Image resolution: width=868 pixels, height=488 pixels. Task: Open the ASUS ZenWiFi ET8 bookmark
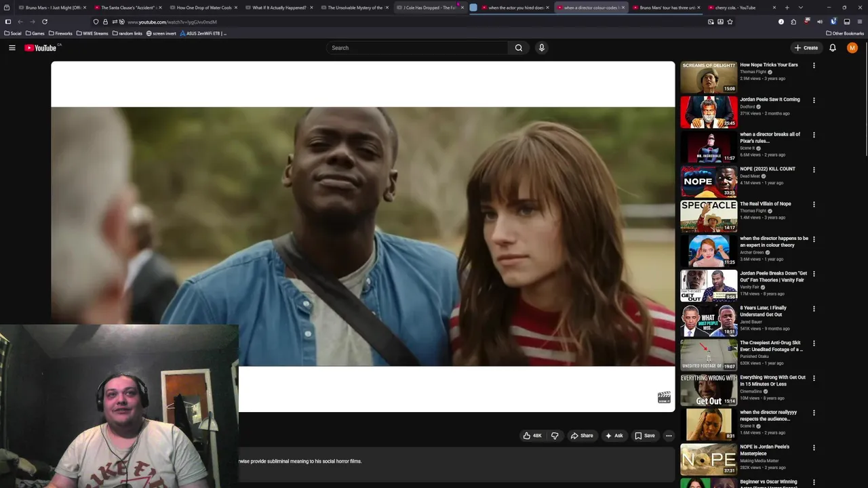(203, 33)
